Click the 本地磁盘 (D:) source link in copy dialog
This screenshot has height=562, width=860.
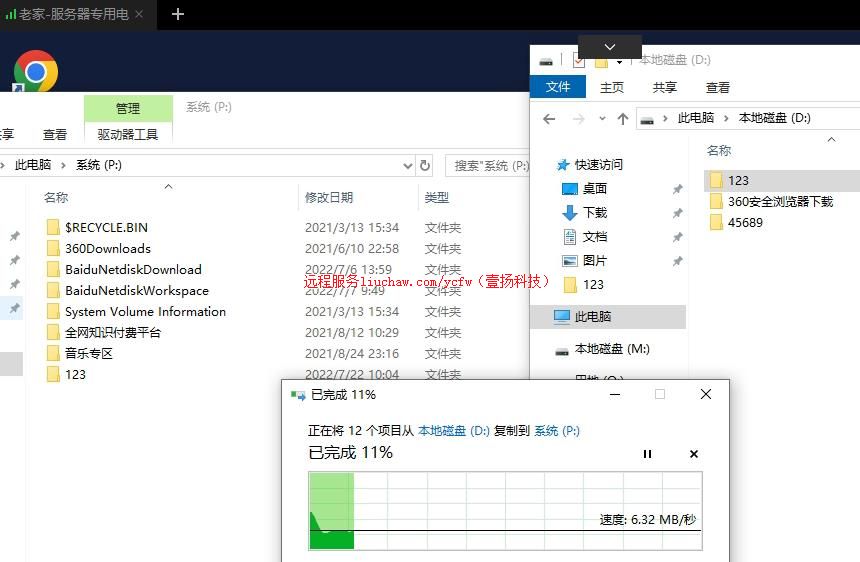pos(453,430)
